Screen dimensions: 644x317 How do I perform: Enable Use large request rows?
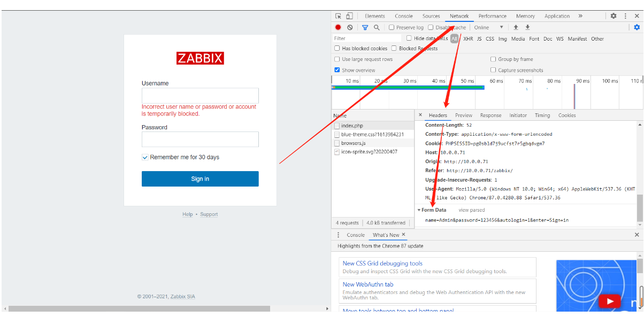(x=337, y=59)
